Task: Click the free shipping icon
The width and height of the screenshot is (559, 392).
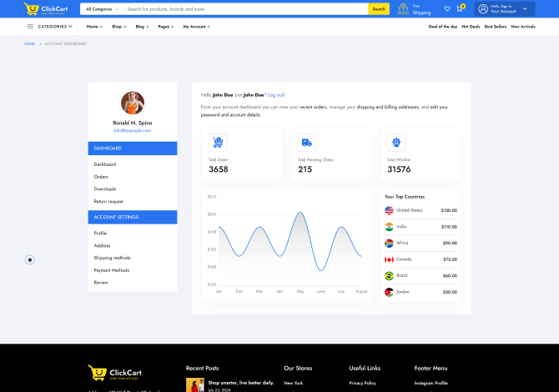Action: 404,9
